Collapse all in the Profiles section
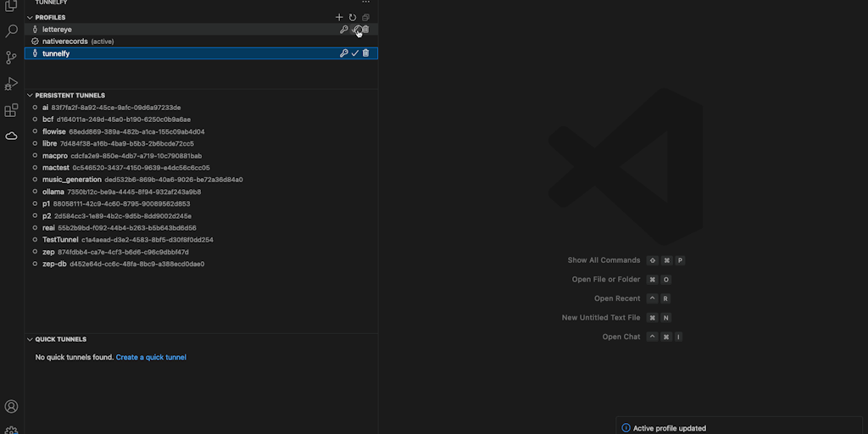This screenshot has width=868, height=434. tap(366, 18)
